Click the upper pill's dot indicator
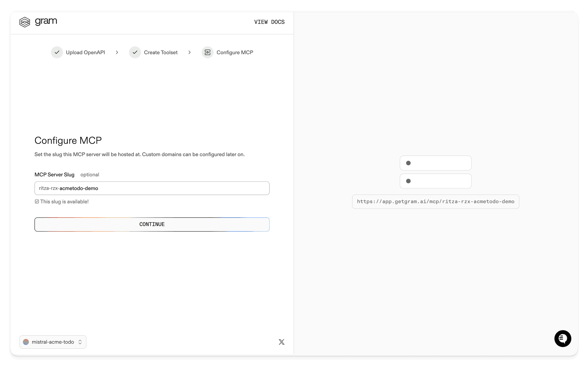 point(409,163)
